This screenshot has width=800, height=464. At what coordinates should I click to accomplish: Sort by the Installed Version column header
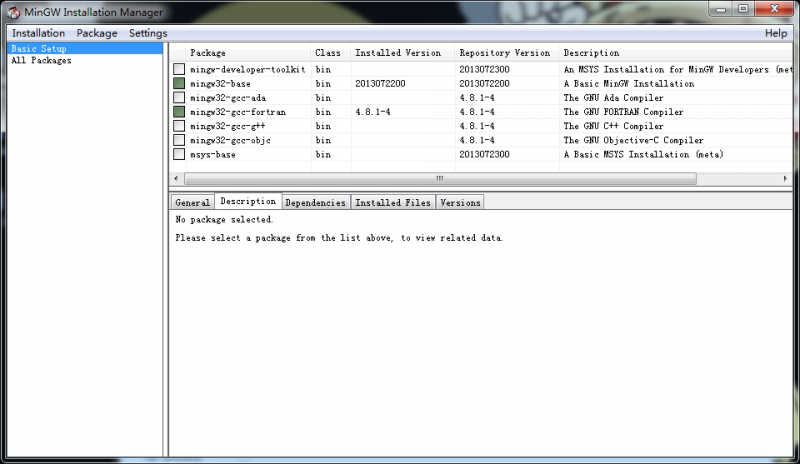tap(403, 53)
